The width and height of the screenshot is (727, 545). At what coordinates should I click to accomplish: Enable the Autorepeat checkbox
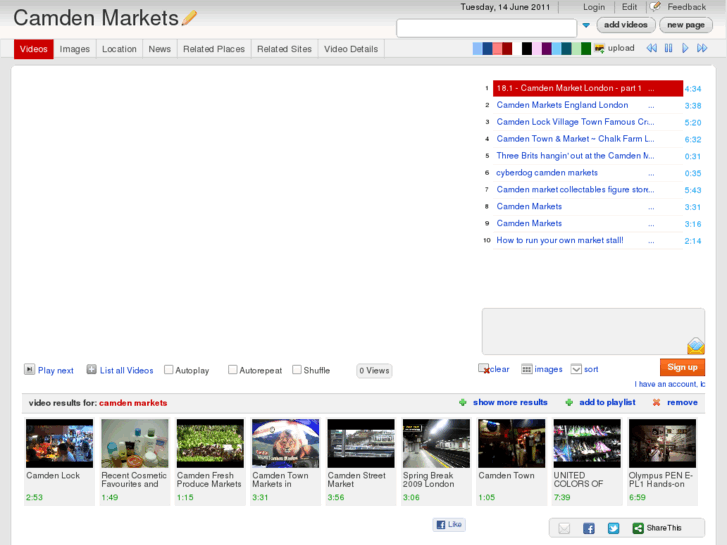[233, 370]
